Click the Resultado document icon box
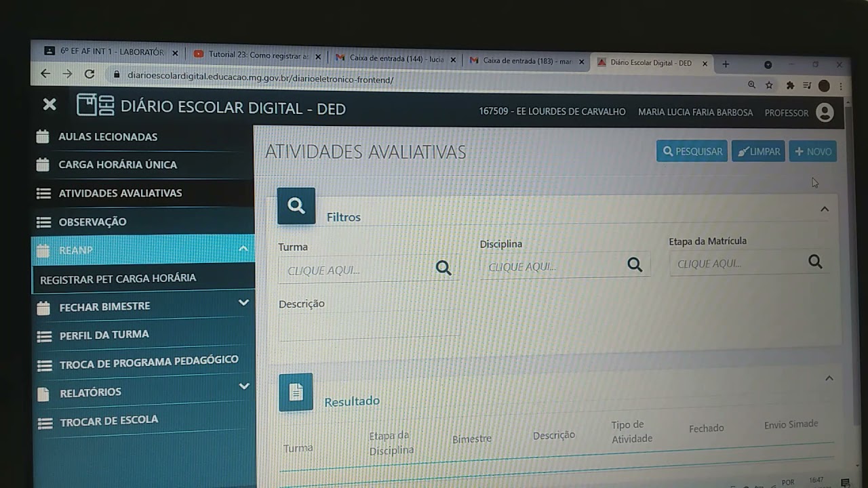 pyautogui.click(x=296, y=392)
